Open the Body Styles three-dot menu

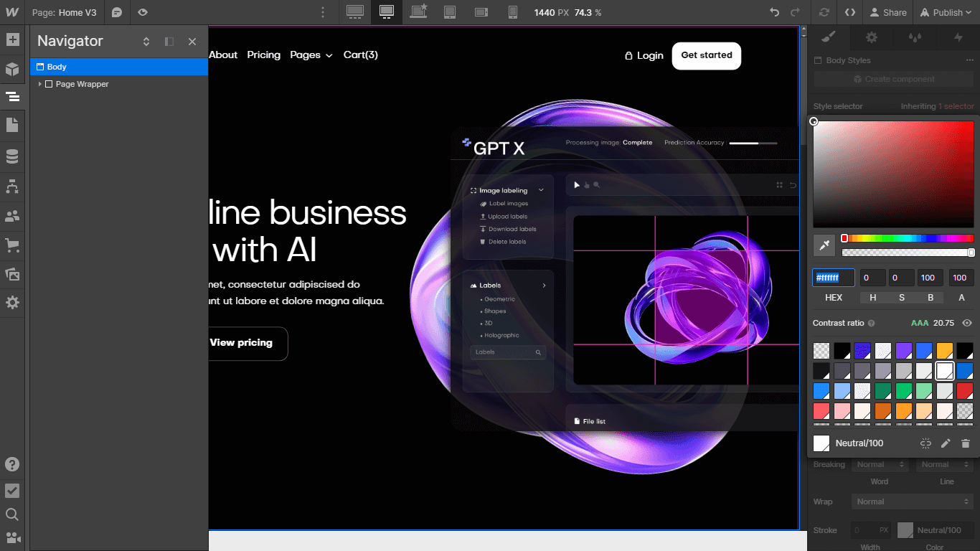pos(969,60)
